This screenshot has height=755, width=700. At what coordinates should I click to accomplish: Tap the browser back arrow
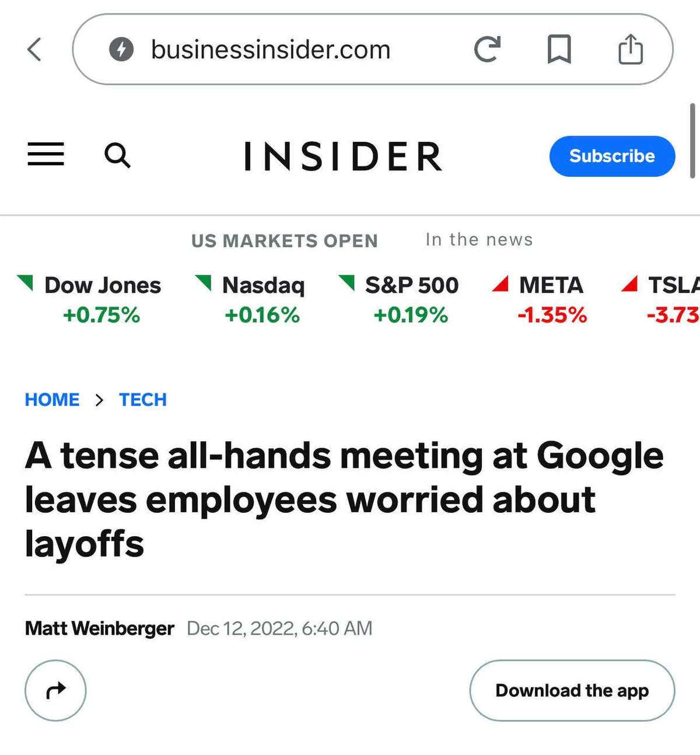click(35, 50)
